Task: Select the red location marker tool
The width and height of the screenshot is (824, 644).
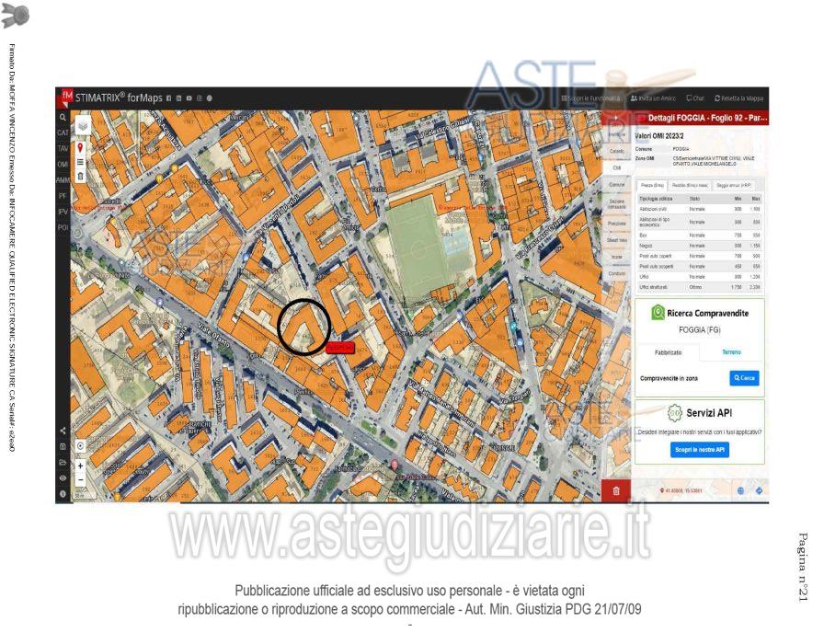Action: point(81,147)
